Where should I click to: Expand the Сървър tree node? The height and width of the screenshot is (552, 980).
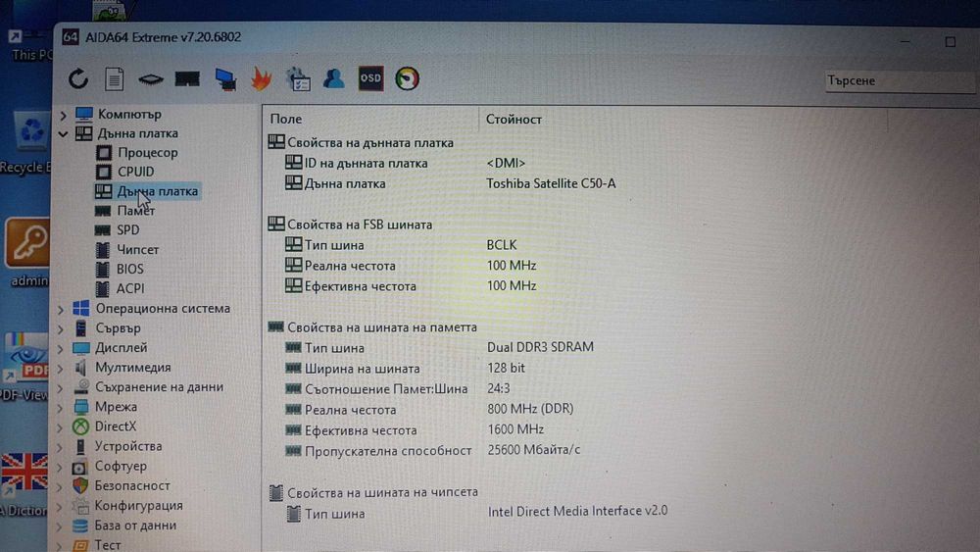click(61, 328)
